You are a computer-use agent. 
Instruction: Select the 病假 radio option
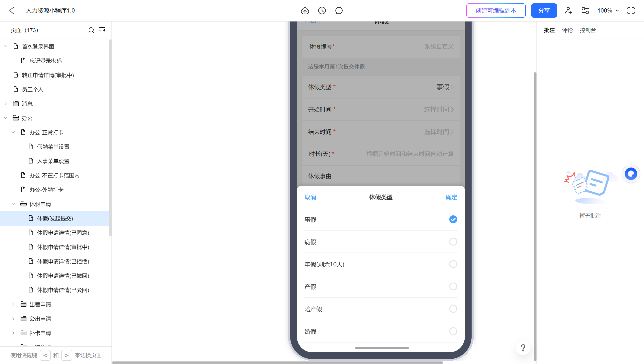(453, 242)
